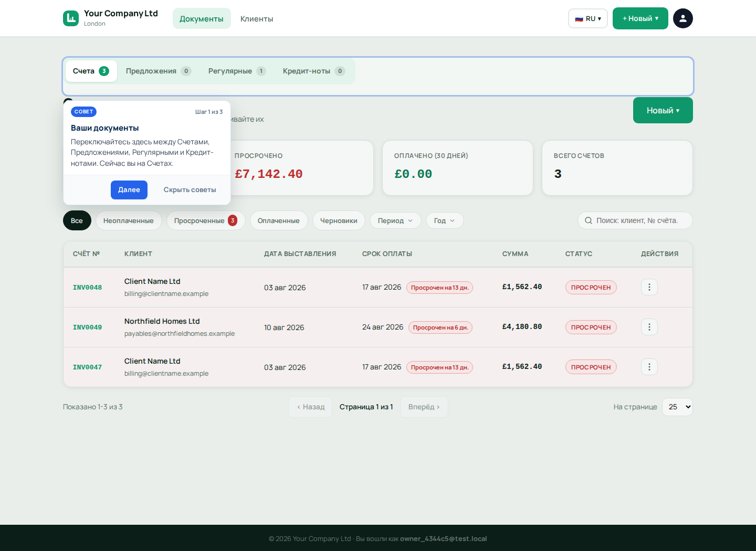756x551 pixels.
Task: Open actions menu for invoice INV0048
Action: (x=649, y=287)
